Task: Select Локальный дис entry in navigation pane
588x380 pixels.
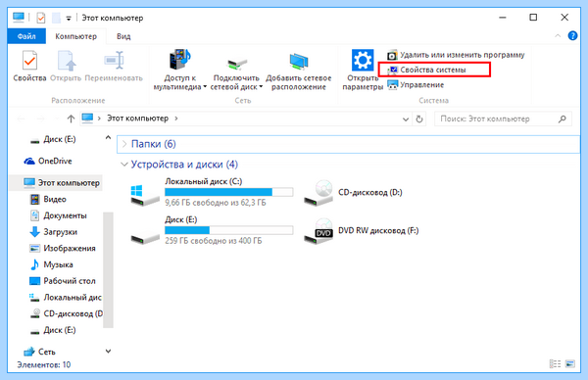Action: 66,298
